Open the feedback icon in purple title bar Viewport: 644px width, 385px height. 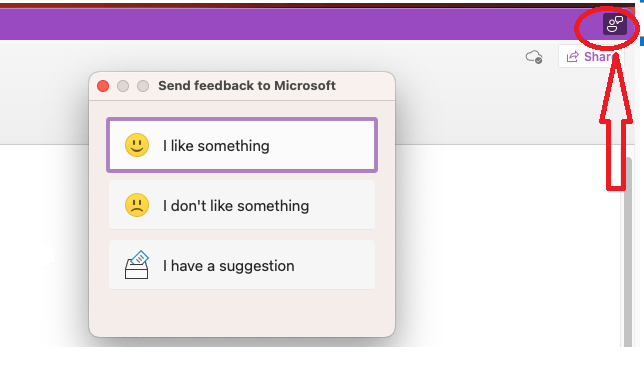click(x=614, y=24)
